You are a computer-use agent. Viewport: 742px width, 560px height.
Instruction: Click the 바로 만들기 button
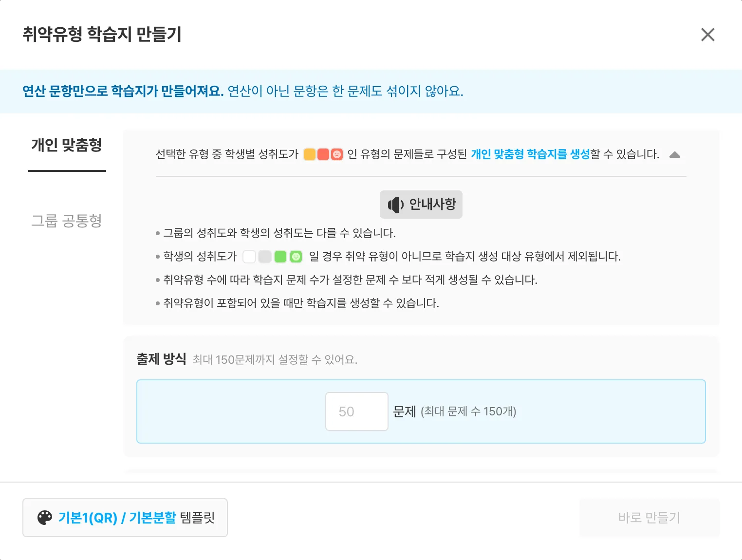tap(649, 518)
